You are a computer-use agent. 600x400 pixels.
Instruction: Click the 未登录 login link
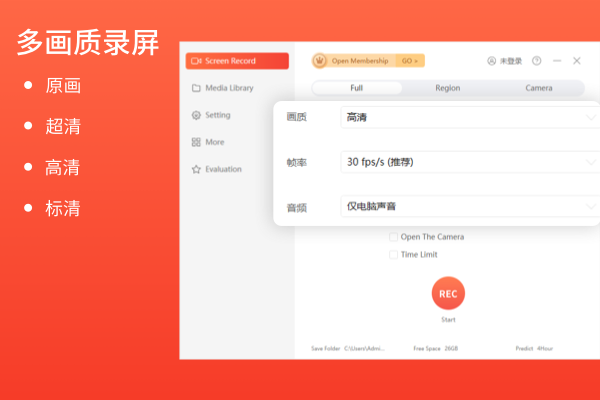pos(511,61)
